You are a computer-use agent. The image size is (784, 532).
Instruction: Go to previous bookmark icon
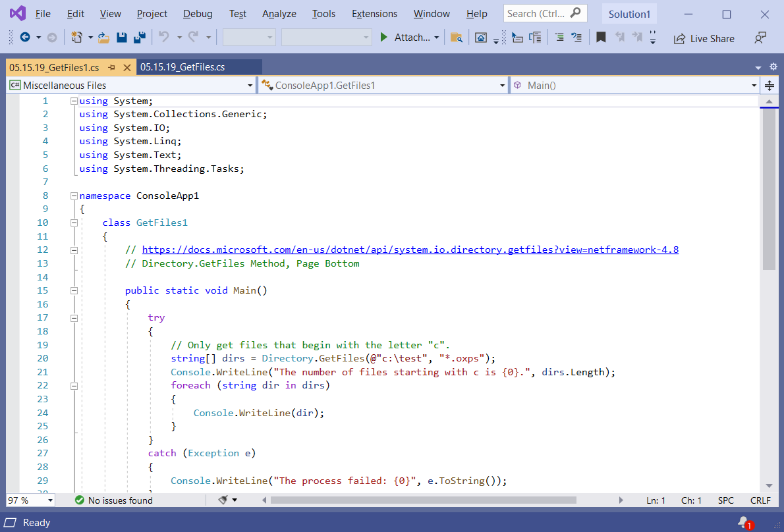coord(619,37)
